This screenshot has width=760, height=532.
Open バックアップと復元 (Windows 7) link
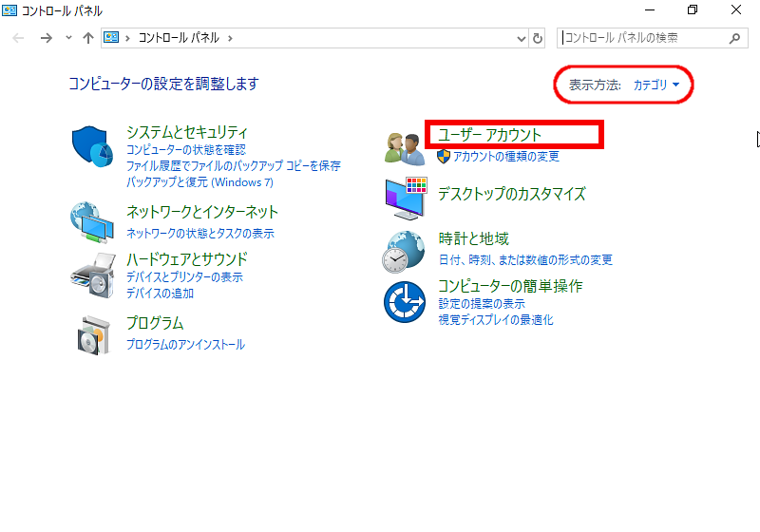click(199, 182)
